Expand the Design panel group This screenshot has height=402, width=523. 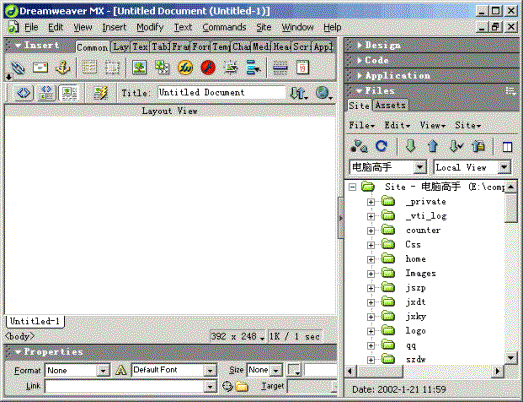pyautogui.click(x=359, y=45)
